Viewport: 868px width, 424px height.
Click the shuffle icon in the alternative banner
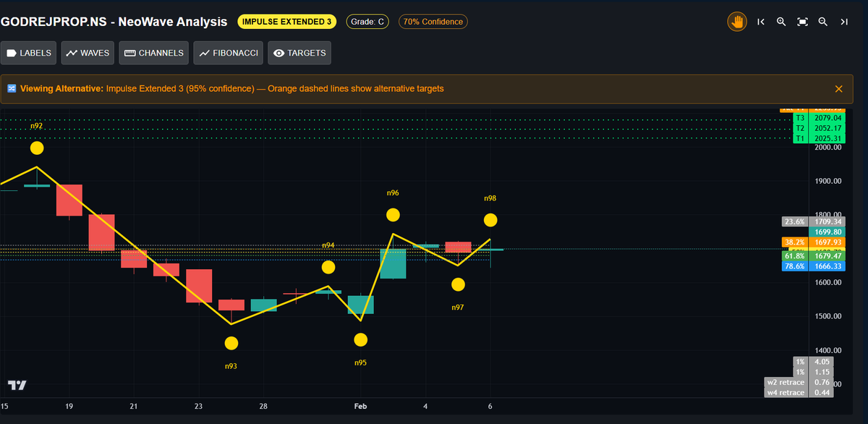pyautogui.click(x=12, y=88)
